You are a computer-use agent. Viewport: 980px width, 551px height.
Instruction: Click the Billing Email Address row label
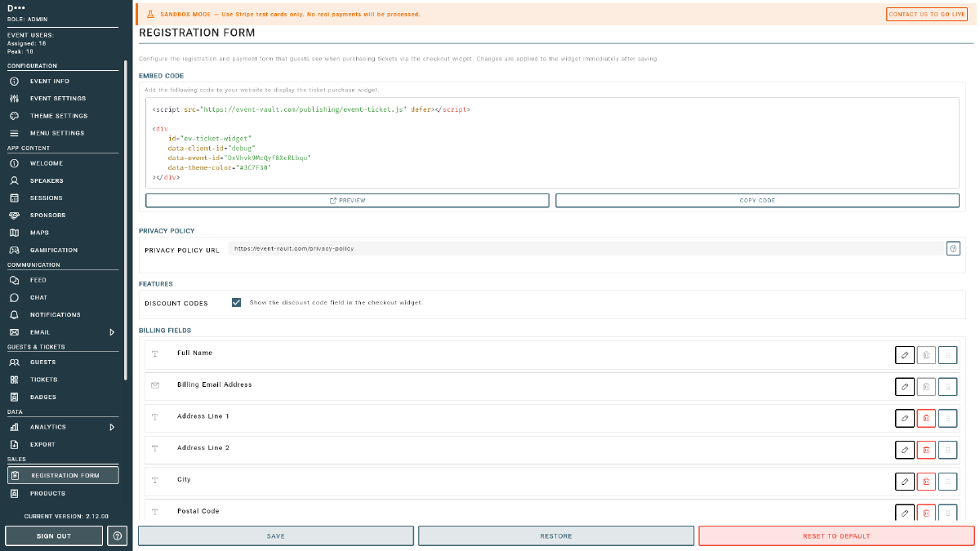coord(214,384)
